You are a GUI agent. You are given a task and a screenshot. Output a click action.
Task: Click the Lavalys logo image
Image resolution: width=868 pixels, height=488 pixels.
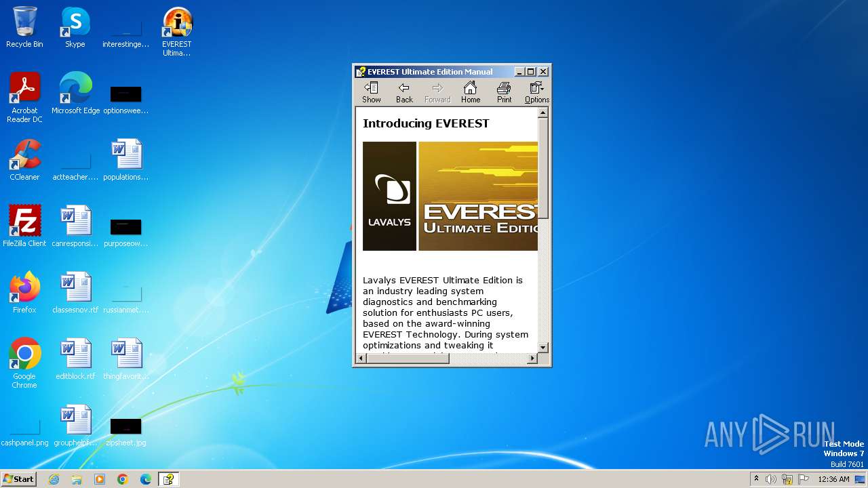pyautogui.click(x=389, y=196)
